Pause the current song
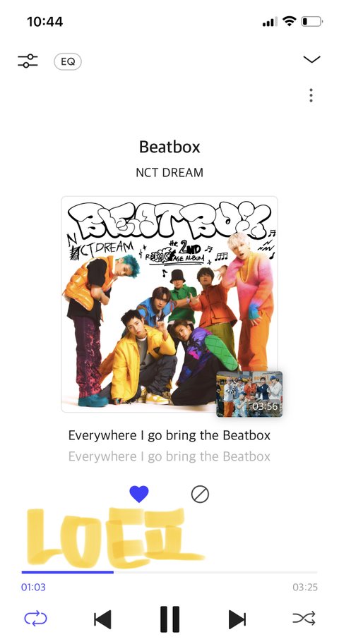The image size is (339, 644). pos(169,619)
